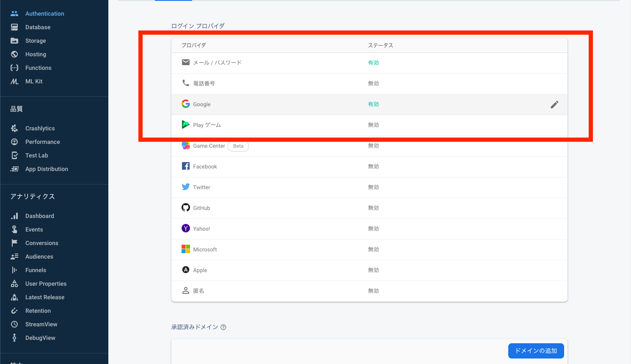Click the Hosting globe icon

[x=14, y=54]
